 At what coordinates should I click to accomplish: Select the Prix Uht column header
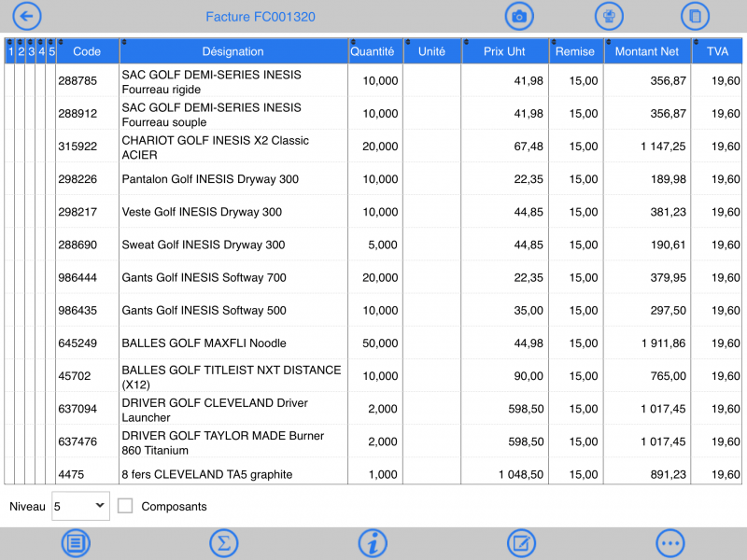coord(505,51)
